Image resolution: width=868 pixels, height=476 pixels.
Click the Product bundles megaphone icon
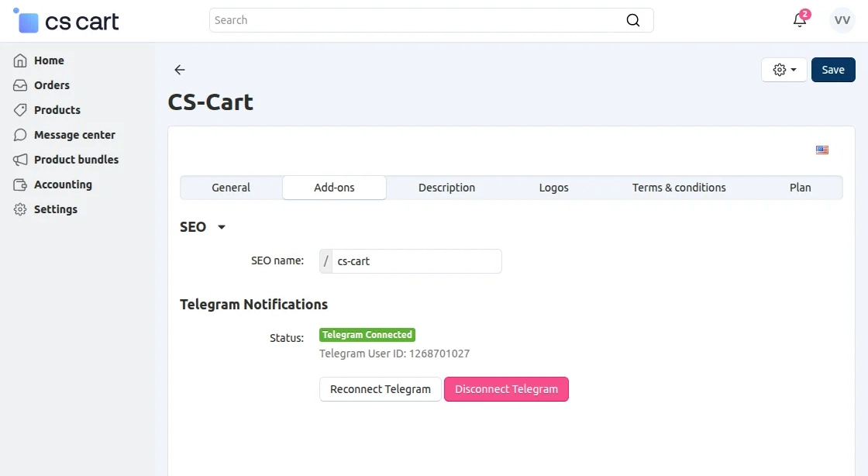[20, 160]
